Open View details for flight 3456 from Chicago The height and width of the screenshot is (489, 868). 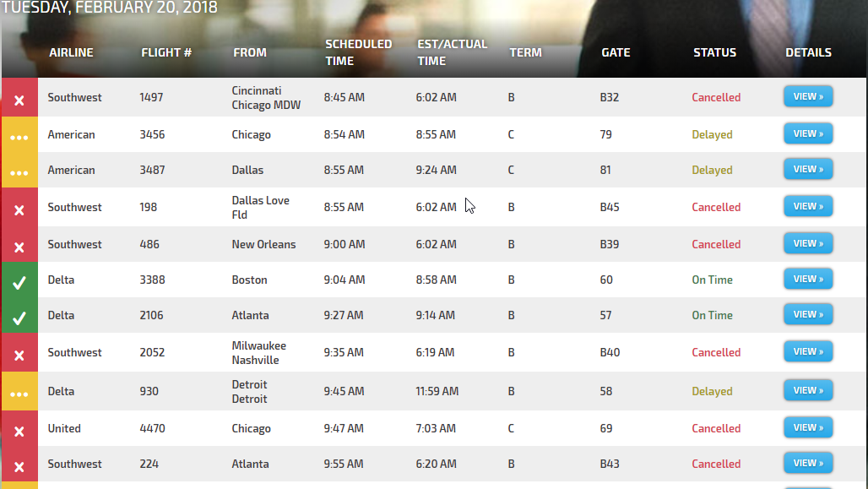[x=808, y=133]
